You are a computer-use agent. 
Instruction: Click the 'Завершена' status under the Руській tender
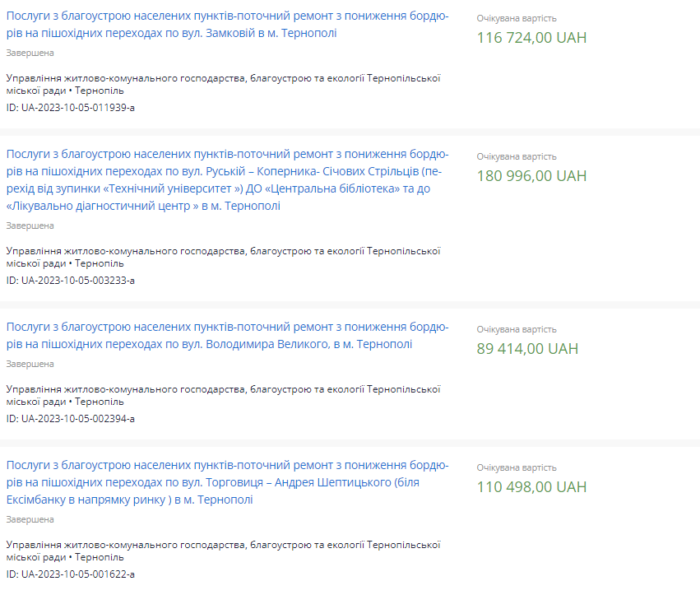coord(30,225)
